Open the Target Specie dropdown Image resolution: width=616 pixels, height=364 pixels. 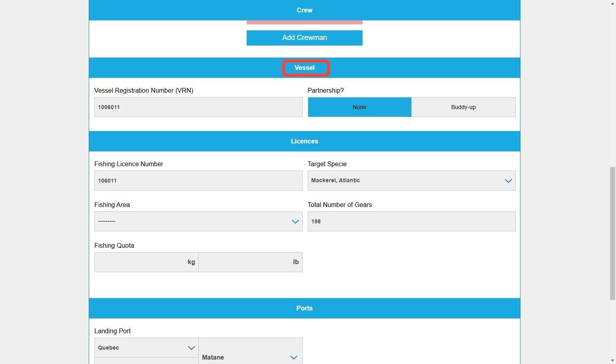click(x=411, y=181)
